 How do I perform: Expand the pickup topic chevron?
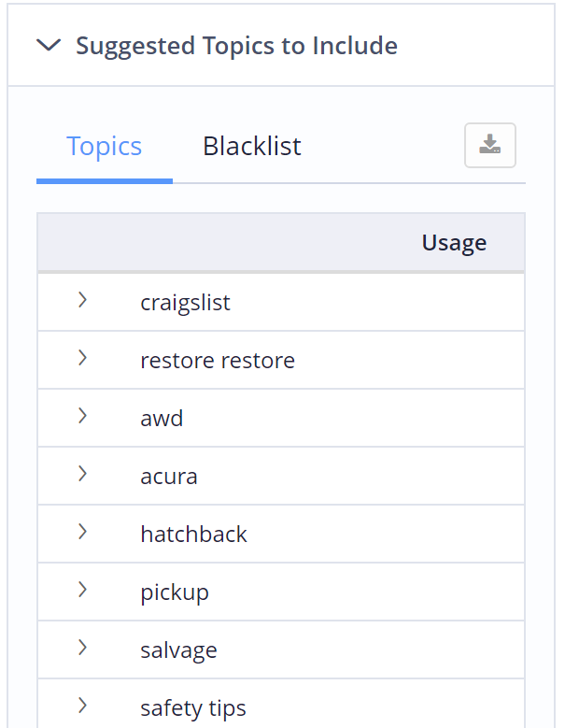point(82,590)
